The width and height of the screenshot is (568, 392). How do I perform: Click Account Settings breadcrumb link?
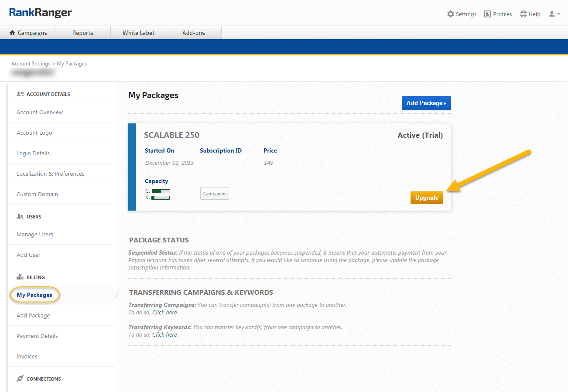coord(31,64)
